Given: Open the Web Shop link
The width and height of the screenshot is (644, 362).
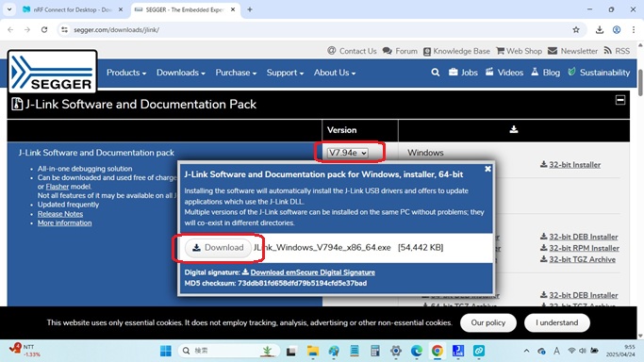Looking at the screenshot, I should pos(520,51).
